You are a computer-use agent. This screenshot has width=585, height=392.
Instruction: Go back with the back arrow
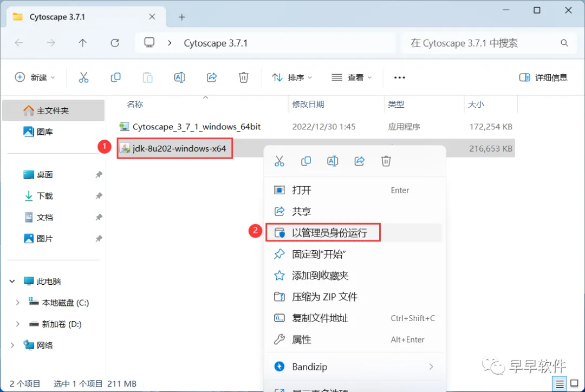(19, 43)
